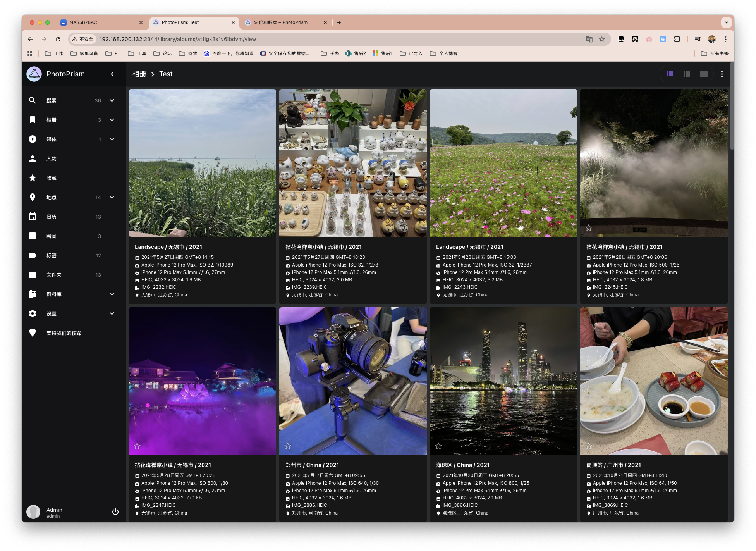This screenshot has width=756, height=551.
Task: Switch to cards view layout icon
Action: pos(670,74)
